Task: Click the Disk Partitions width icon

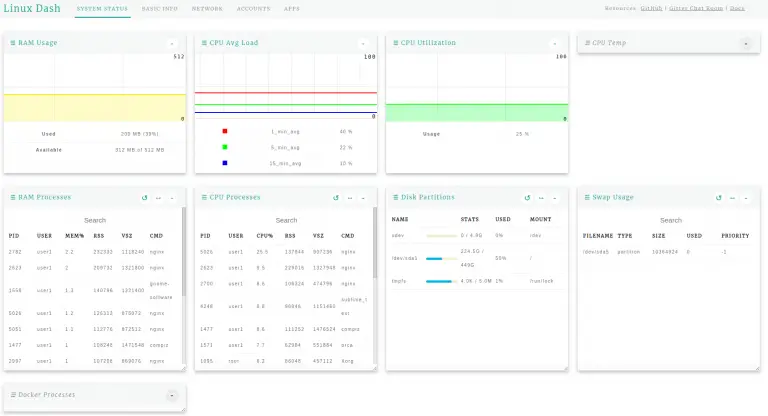Action: pyautogui.click(x=540, y=198)
